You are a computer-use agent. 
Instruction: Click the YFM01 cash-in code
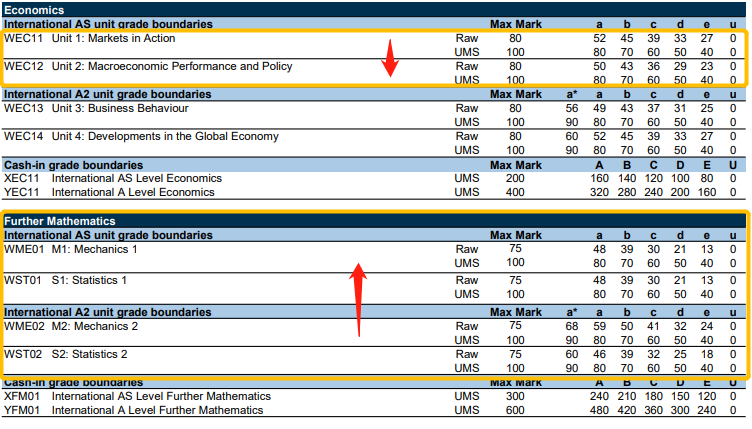pyautogui.click(x=22, y=410)
